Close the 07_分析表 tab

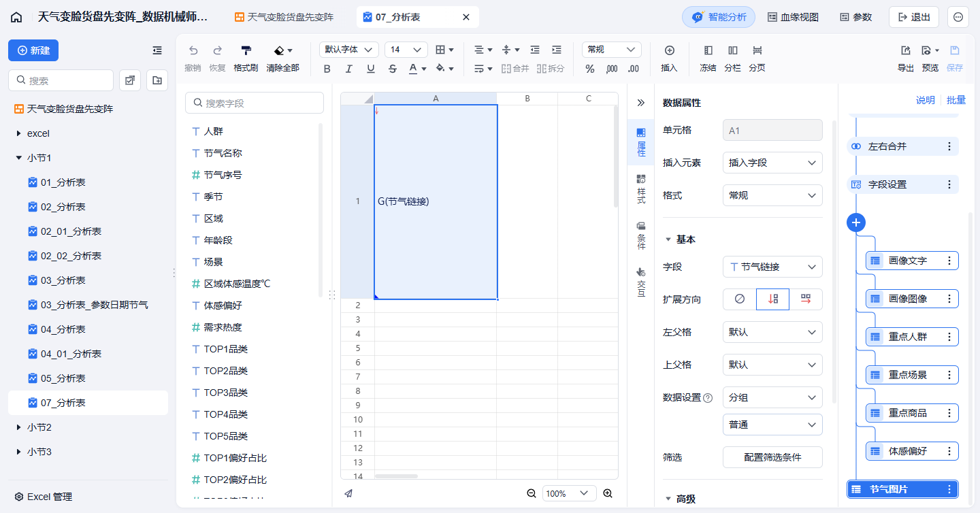pyautogui.click(x=466, y=17)
